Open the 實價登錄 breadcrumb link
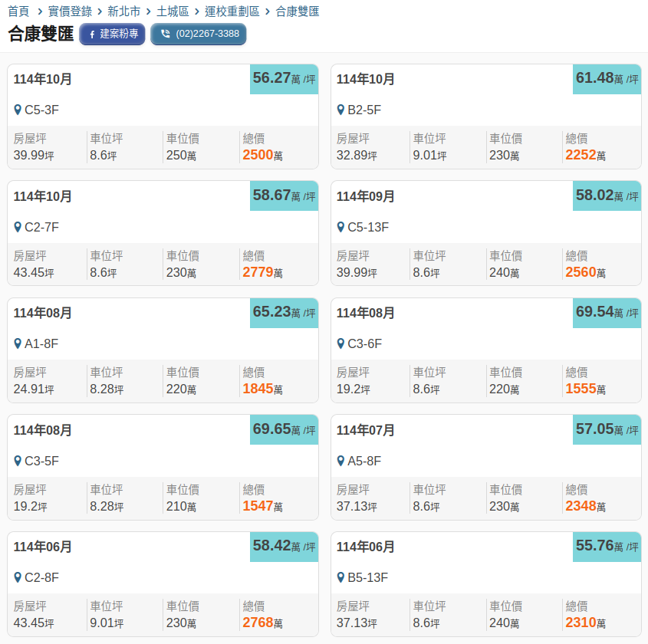This screenshot has width=648, height=644. (70, 11)
